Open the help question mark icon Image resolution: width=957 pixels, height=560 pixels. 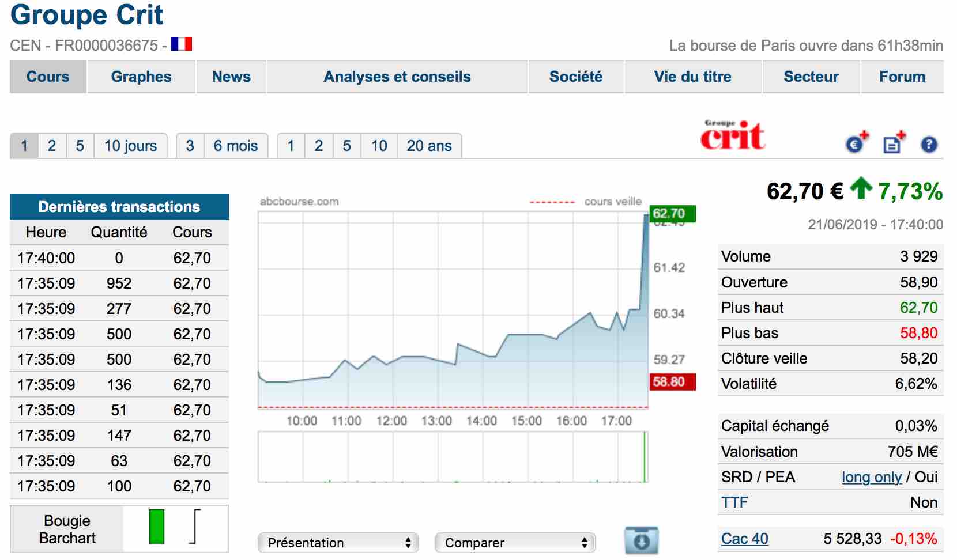click(x=929, y=145)
